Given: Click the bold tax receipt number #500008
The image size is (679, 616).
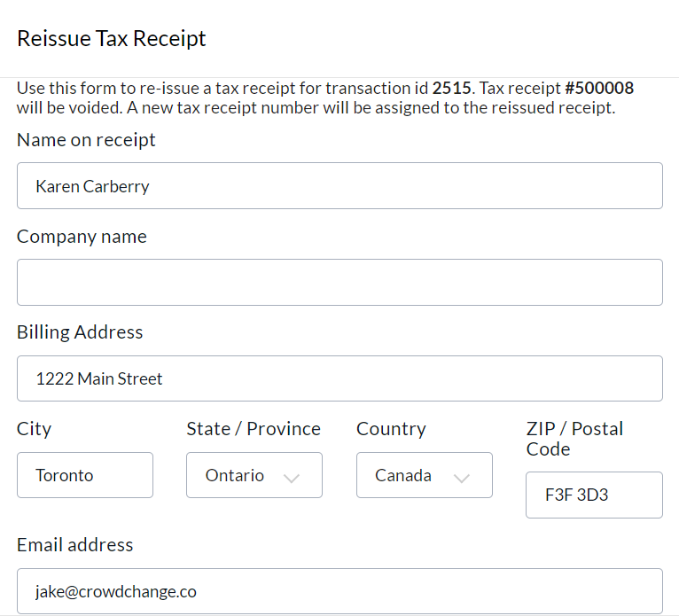Looking at the screenshot, I should (x=599, y=89).
